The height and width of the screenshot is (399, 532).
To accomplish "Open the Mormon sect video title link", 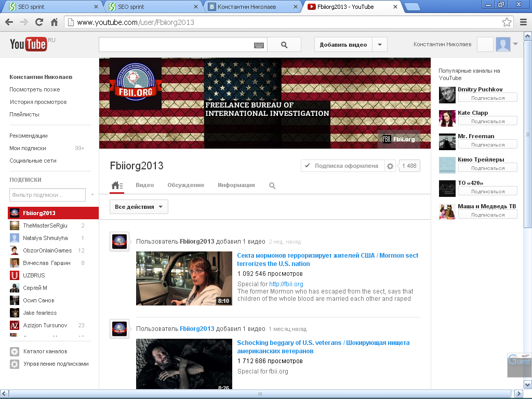I will click(x=327, y=260).
